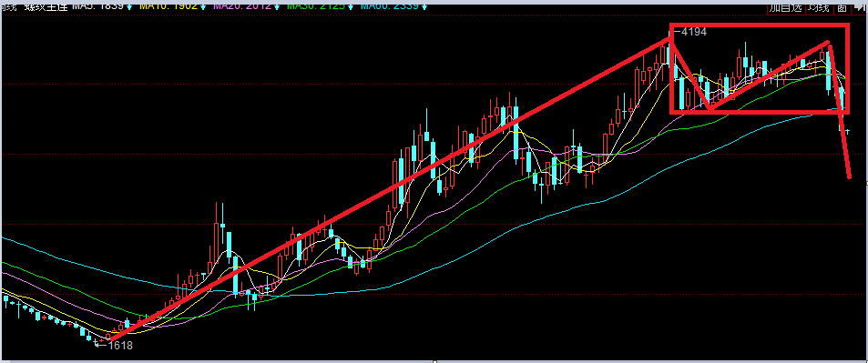
Task: Click the arrow icon beside MA5 value
Action: click(x=129, y=6)
